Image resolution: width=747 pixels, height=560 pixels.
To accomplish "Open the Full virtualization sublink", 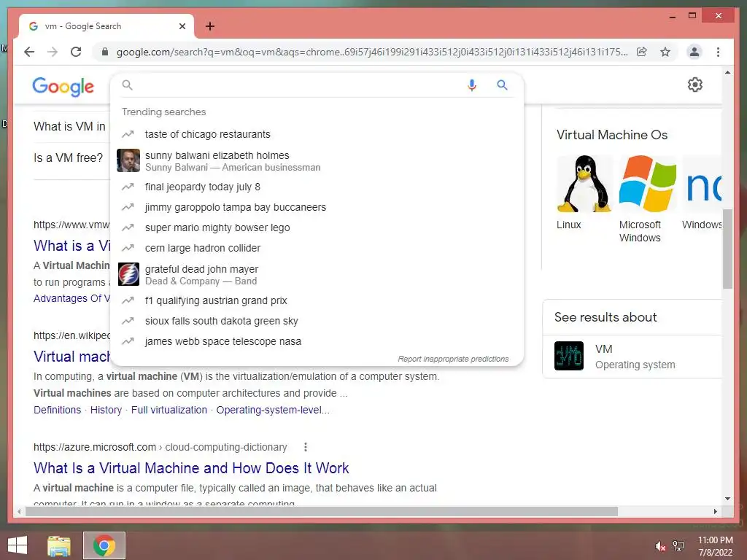I will click(x=169, y=410).
